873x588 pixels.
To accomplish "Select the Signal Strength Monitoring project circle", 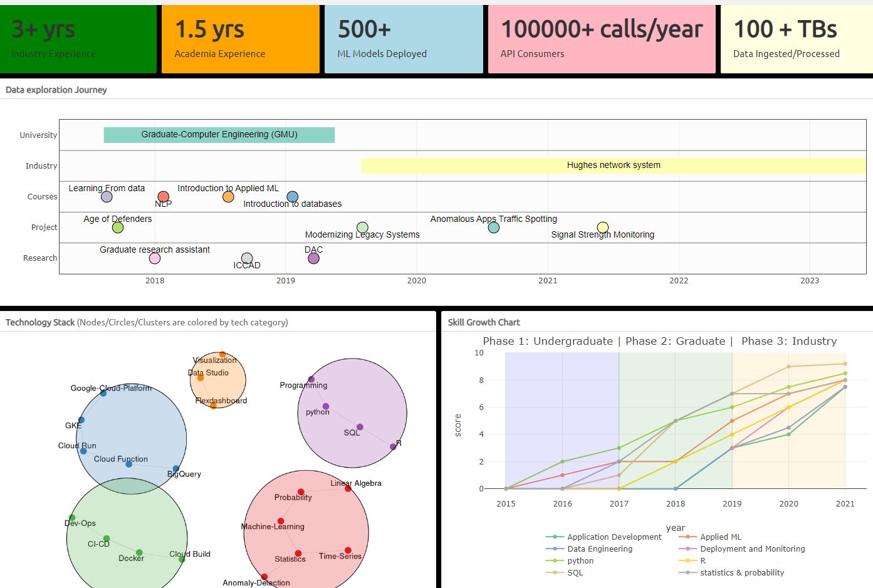I will 602,228.
